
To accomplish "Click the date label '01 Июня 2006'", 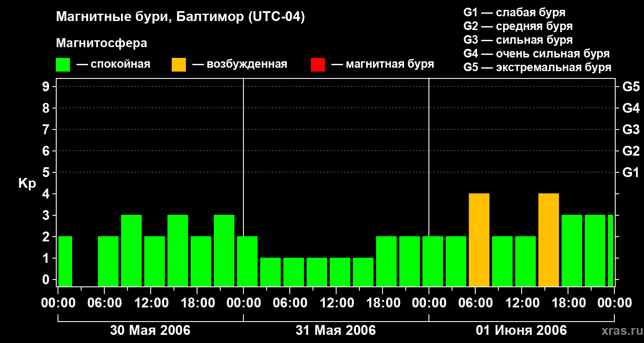I will click(x=521, y=331).
